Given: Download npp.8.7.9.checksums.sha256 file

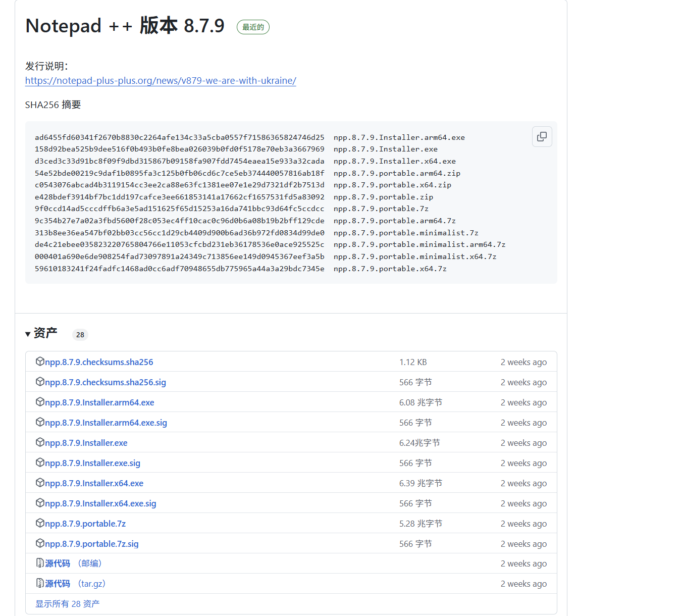Looking at the screenshot, I should [x=99, y=362].
